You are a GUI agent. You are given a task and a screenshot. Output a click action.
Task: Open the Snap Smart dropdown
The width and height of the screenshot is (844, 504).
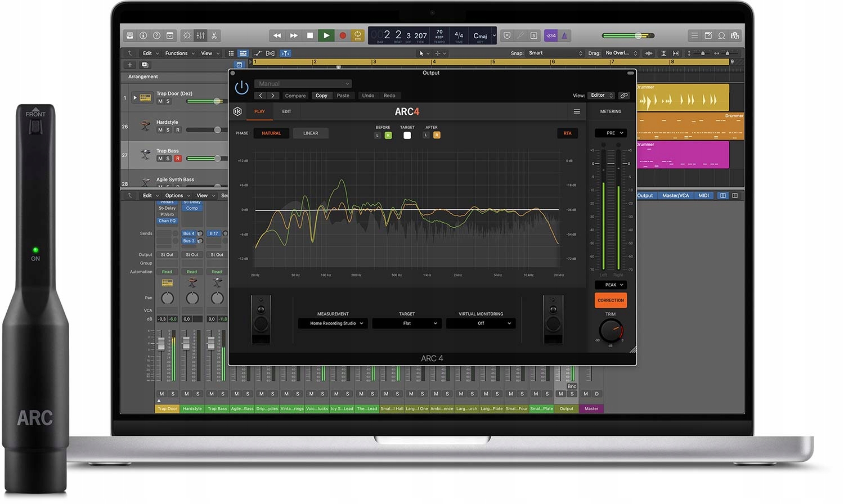[555, 53]
